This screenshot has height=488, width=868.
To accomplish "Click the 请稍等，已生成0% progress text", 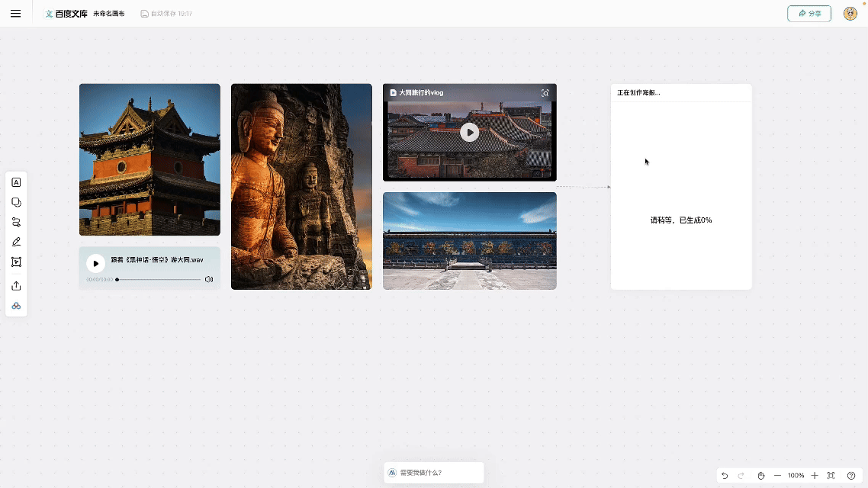I will [681, 220].
